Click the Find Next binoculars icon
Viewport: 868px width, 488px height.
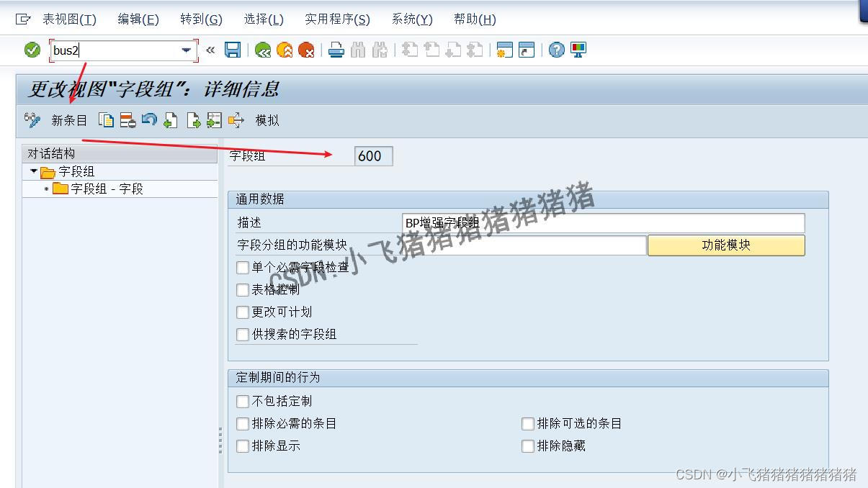pyautogui.click(x=380, y=50)
